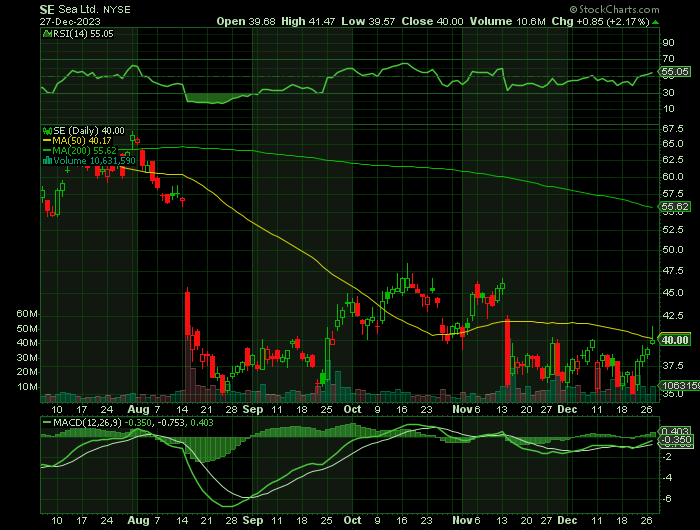The height and width of the screenshot is (530, 700).
Task: Click the Oct label on the price chart date axis
Action: 352,410
